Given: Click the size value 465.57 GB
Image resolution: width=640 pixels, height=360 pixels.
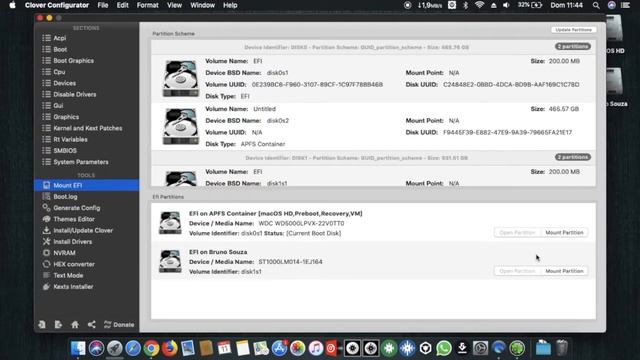Looking at the screenshot, I should (x=564, y=109).
